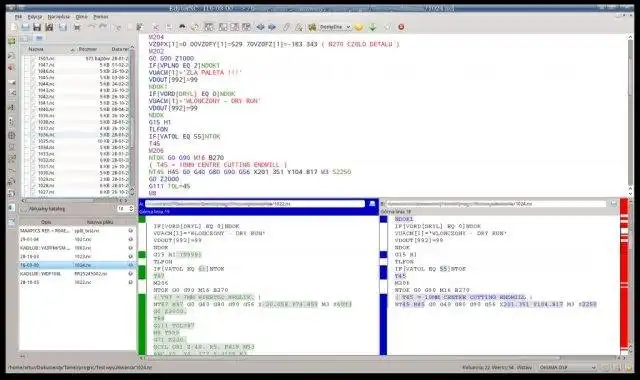Screen dimensions: 640x380
Task: Click the Opis column header
Action: click(46, 222)
